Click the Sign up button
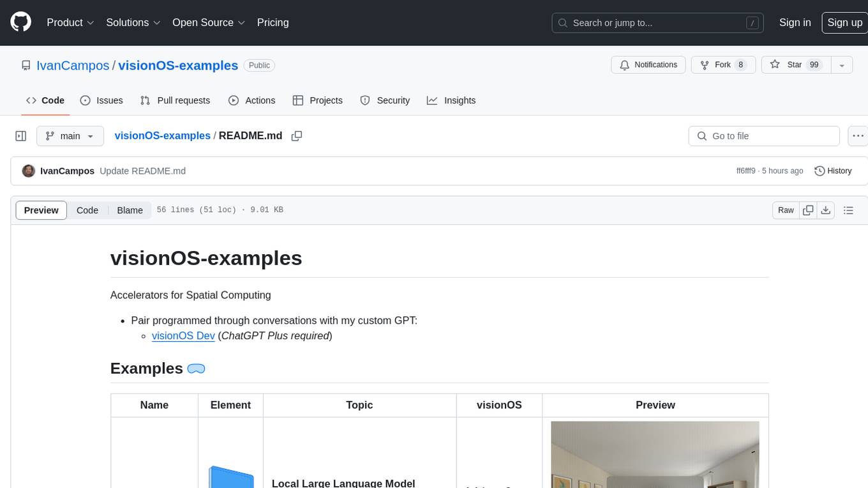 (x=844, y=22)
